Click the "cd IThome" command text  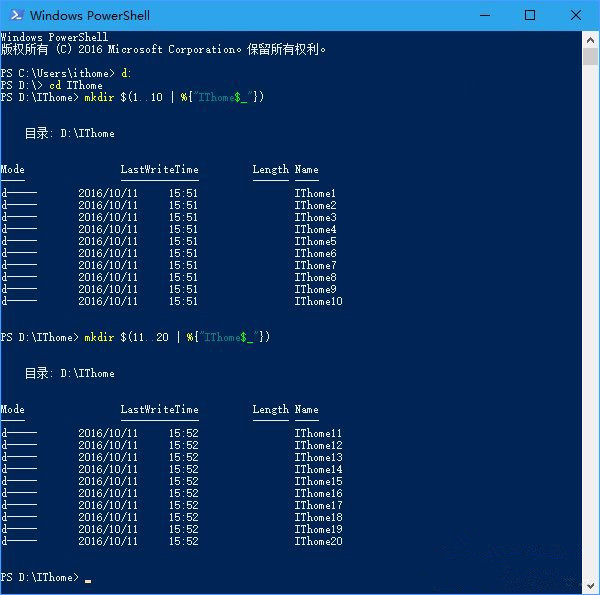click(x=76, y=86)
